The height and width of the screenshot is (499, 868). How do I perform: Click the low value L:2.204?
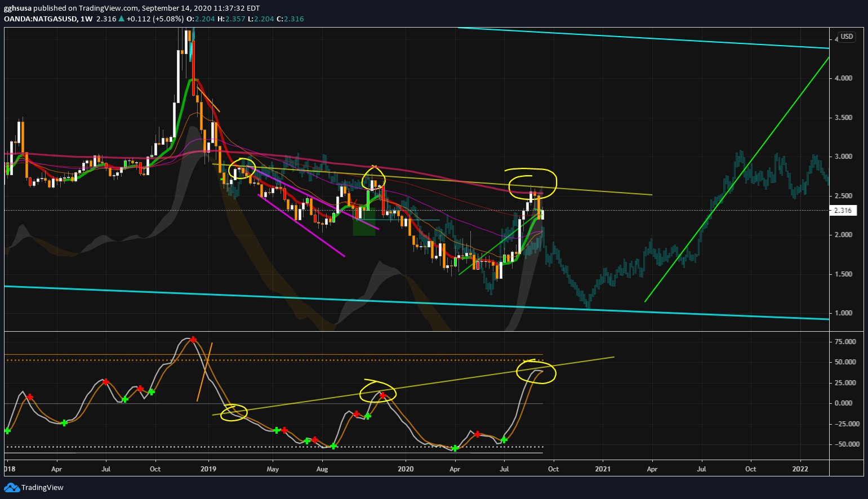coord(261,19)
